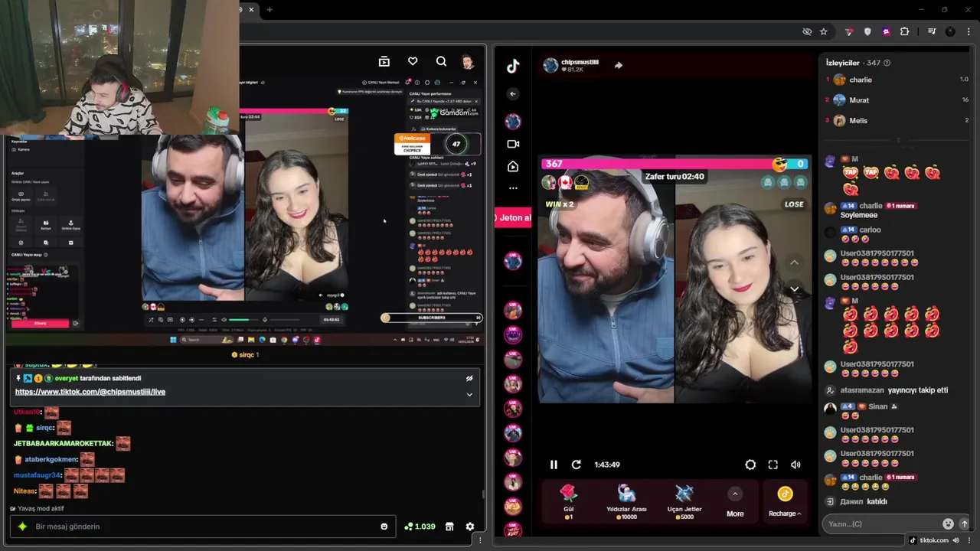This screenshot has width=980, height=551.
Task: Open user JETBABAARKAMAROKETTAK in chat
Action: [x=64, y=443]
